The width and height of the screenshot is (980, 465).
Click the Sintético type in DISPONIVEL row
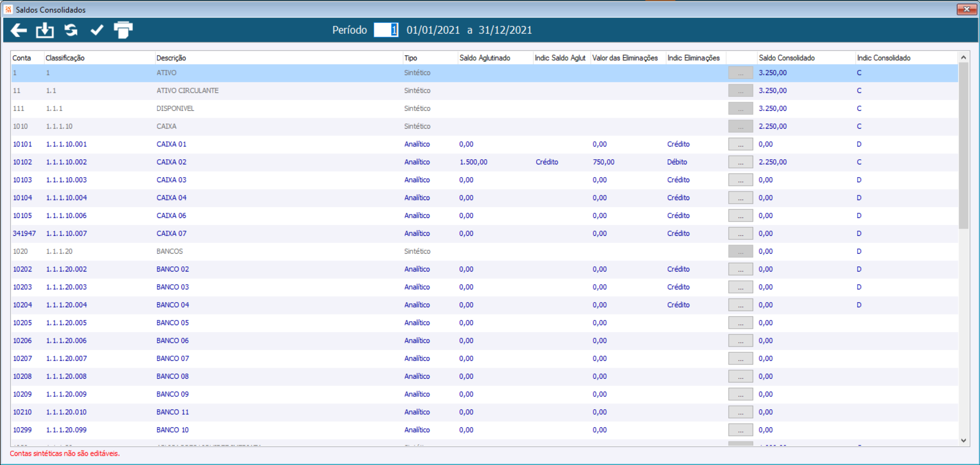[x=417, y=109]
